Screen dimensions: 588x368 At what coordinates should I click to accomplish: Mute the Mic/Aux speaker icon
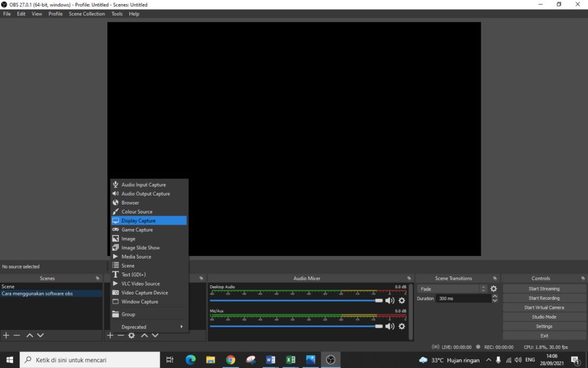pyautogui.click(x=390, y=326)
